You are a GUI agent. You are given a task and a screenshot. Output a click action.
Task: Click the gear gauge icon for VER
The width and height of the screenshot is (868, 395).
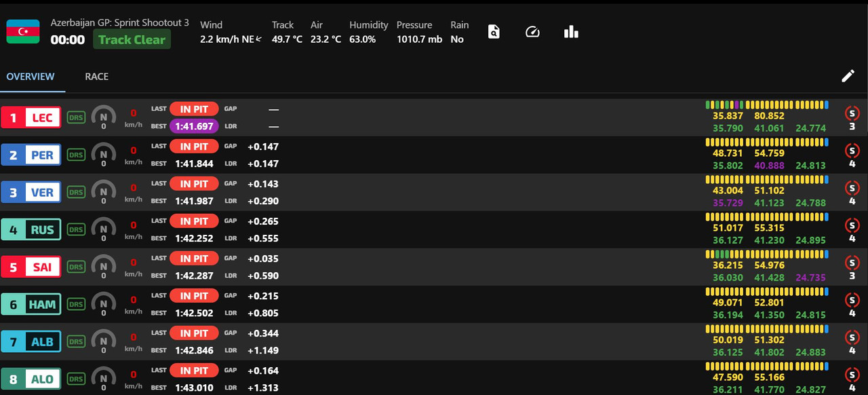point(103,191)
